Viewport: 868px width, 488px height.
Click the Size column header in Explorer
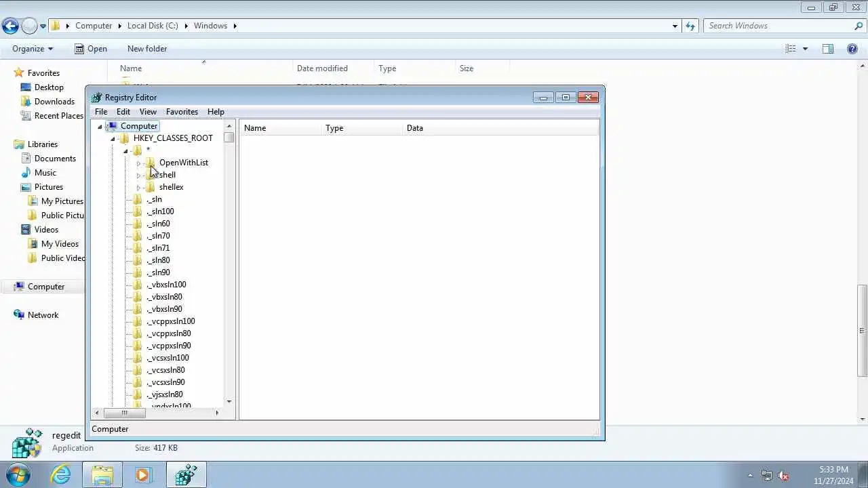coord(482,68)
